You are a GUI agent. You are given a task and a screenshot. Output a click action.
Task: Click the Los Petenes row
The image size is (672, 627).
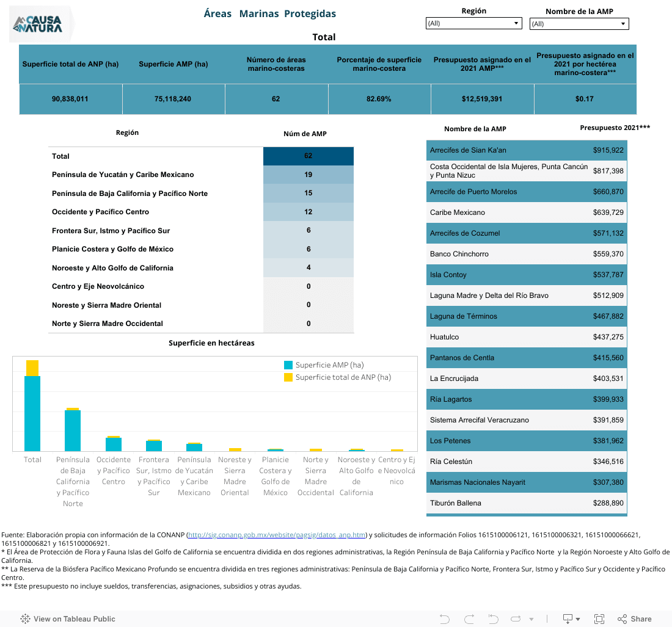click(x=526, y=441)
